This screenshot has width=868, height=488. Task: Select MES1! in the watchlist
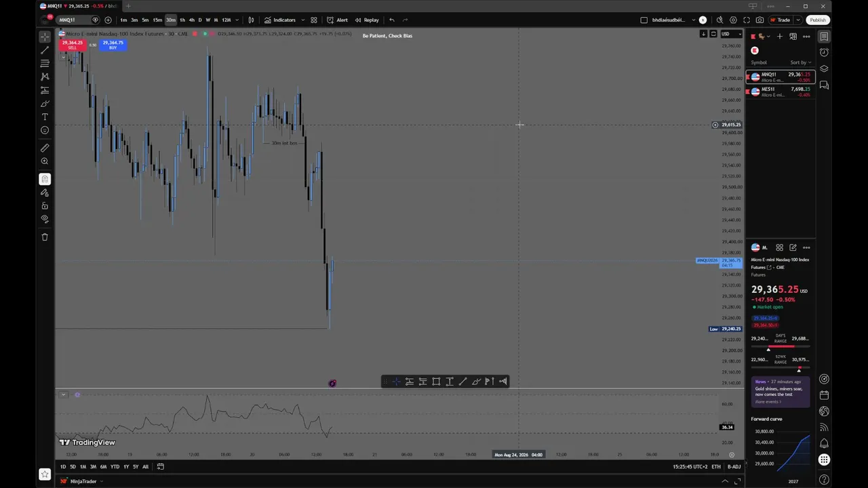point(781,91)
